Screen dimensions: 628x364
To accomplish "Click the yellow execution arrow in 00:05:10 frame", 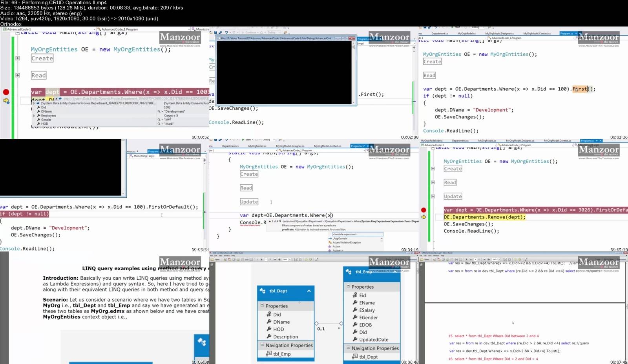I will click(x=424, y=217).
